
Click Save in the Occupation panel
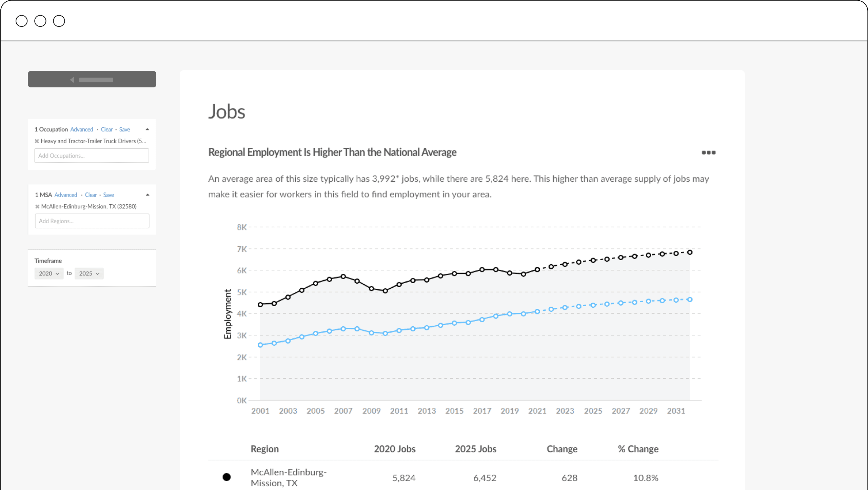(x=124, y=129)
